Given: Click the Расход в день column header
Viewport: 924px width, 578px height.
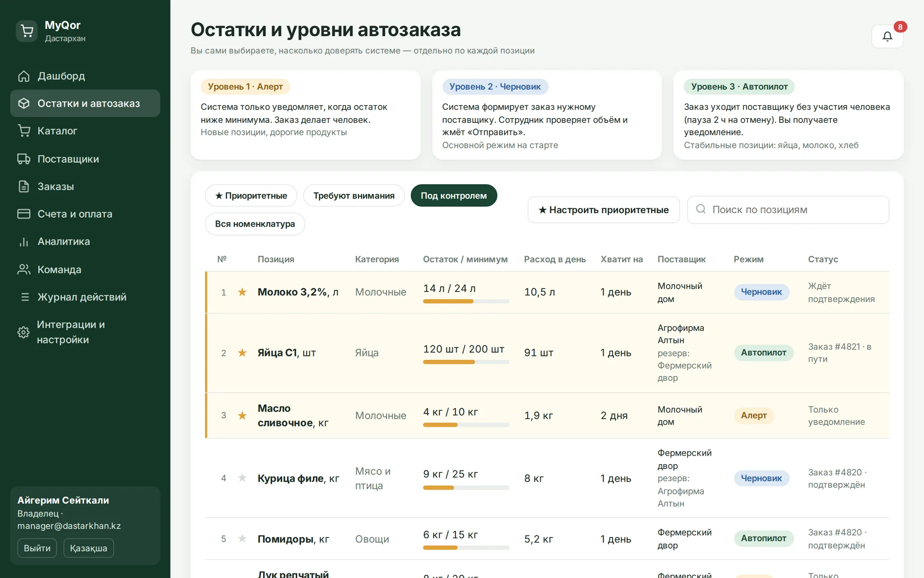Looking at the screenshot, I should (554, 259).
